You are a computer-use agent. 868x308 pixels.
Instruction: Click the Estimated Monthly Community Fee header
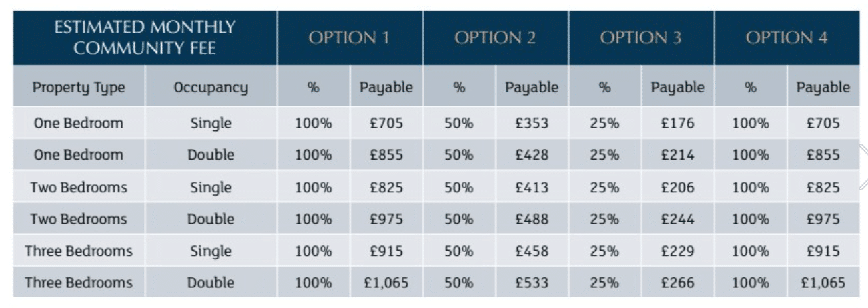(x=145, y=38)
